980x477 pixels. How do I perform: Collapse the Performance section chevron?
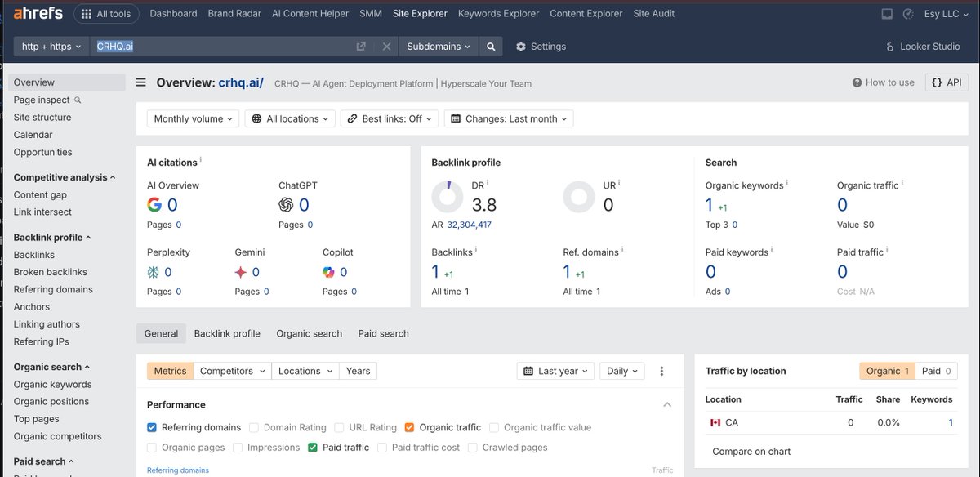pyautogui.click(x=667, y=405)
